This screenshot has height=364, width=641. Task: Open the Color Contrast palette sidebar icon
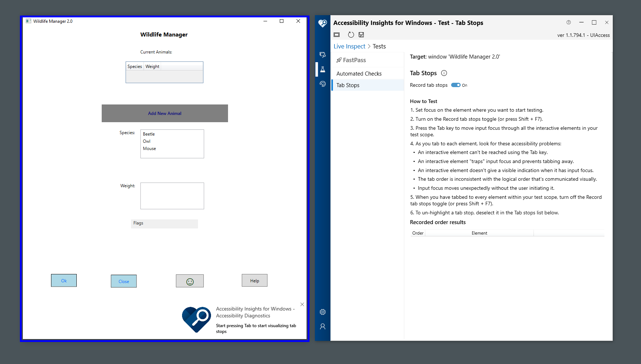point(322,84)
